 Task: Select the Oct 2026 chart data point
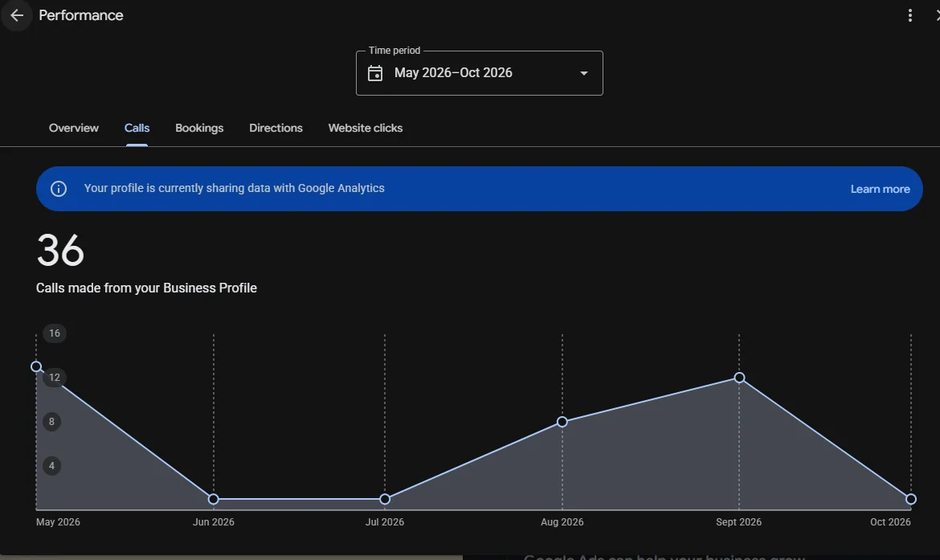pos(910,499)
